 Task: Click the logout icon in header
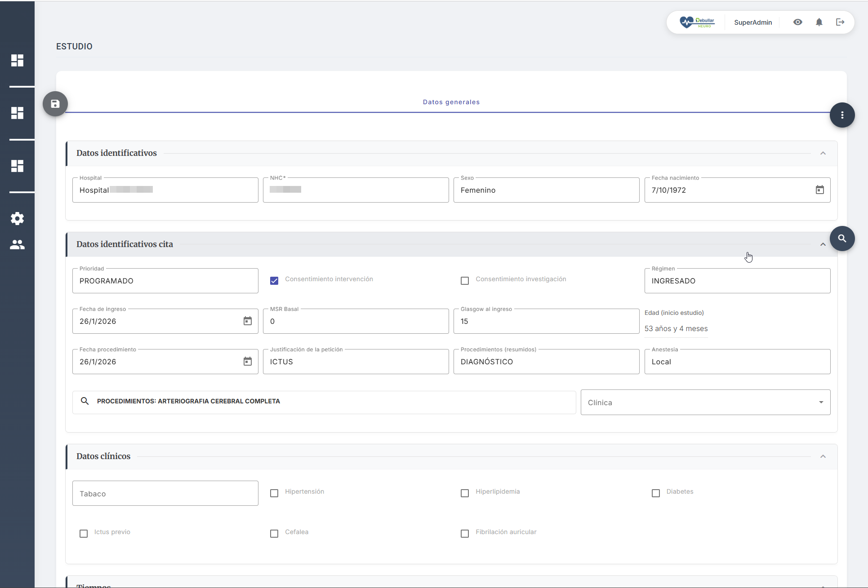(x=840, y=22)
